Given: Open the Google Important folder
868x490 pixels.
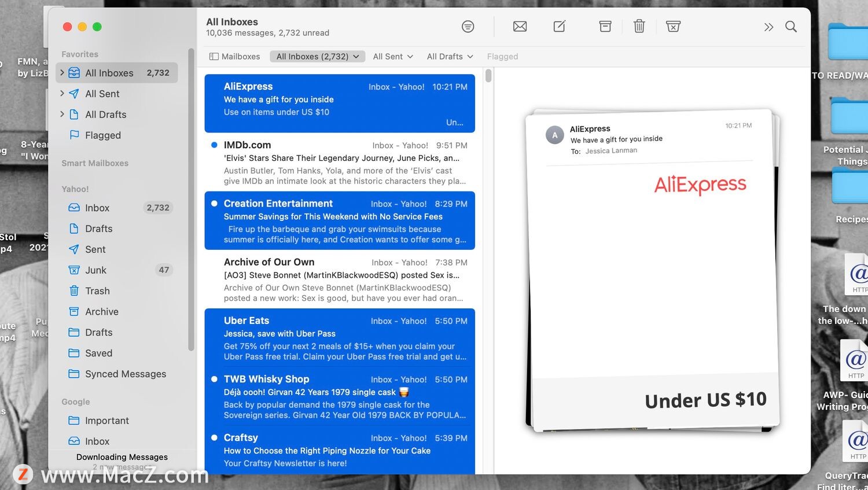Looking at the screenshot, I should (117, 421).
